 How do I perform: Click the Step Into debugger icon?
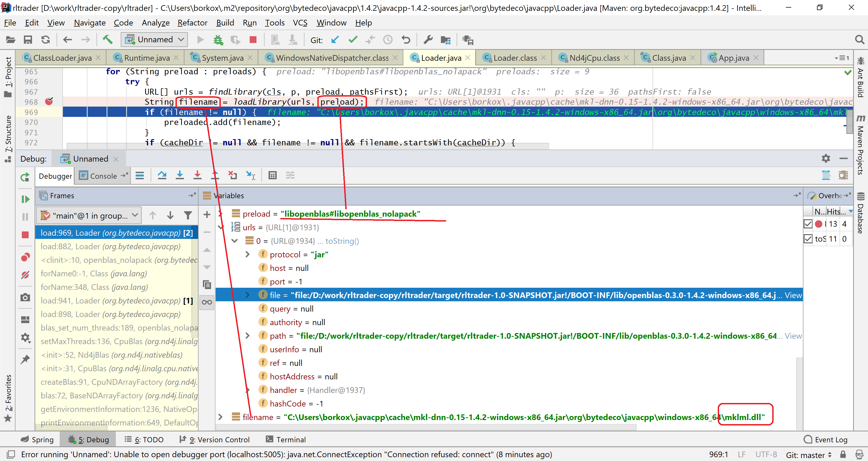[x=180, y=175]
